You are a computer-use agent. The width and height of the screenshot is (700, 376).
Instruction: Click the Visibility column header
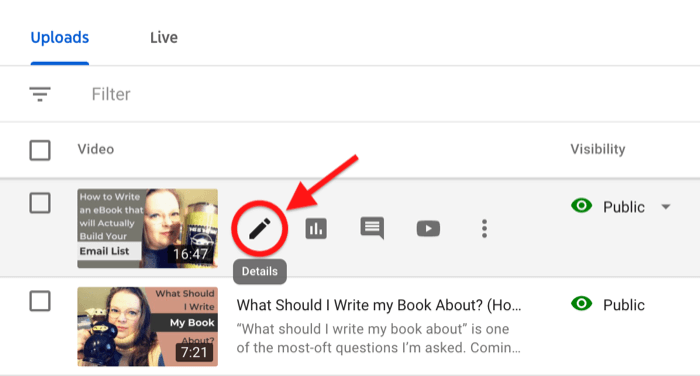[x=598, y=149]
